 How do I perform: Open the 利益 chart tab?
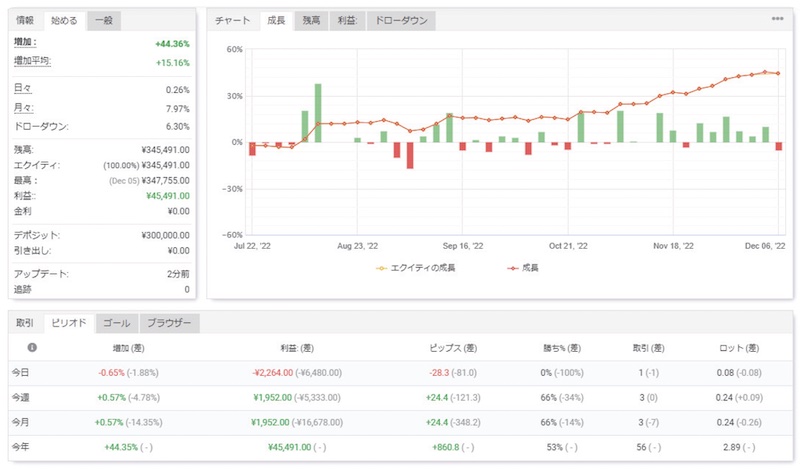pos(347,20)
